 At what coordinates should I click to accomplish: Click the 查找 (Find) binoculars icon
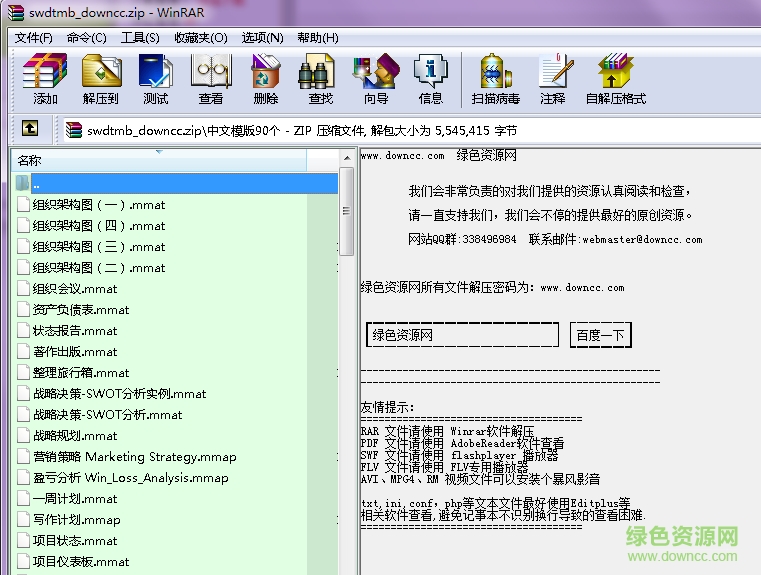(x=320, y=78)
